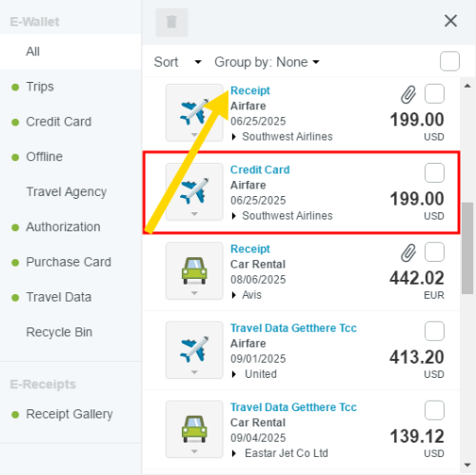Select Recycle Bin in E-Wallet sidebar

pos(59,332)
